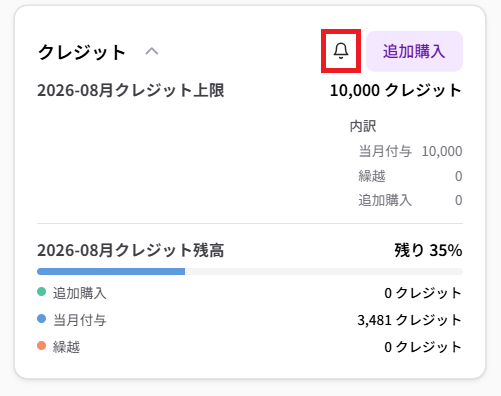The height and width of the screenshot is (396, 501).
Task: Click the 追加購入 purchase button
Action: (414, 51)
